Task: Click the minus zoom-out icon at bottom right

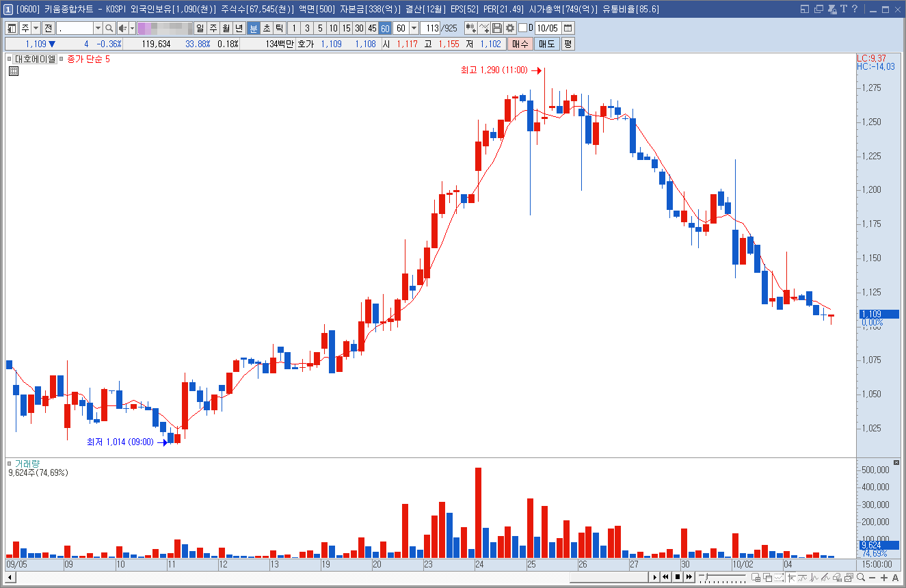Action: [x=872, y=578]
